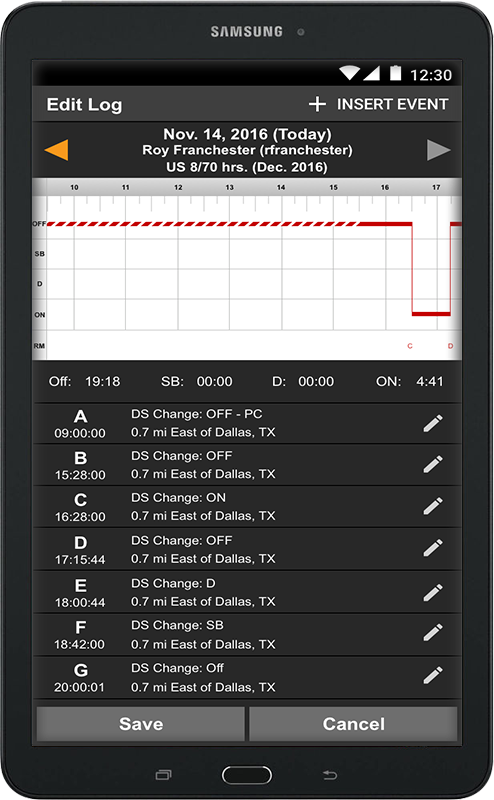
Task: Tap the Android back button
Action: point(330,776)
